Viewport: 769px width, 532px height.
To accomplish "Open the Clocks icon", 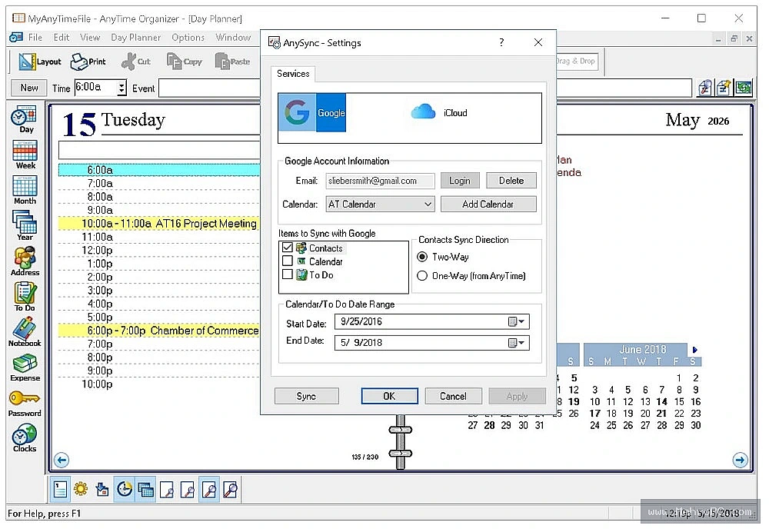I will (x=25, y=438).
